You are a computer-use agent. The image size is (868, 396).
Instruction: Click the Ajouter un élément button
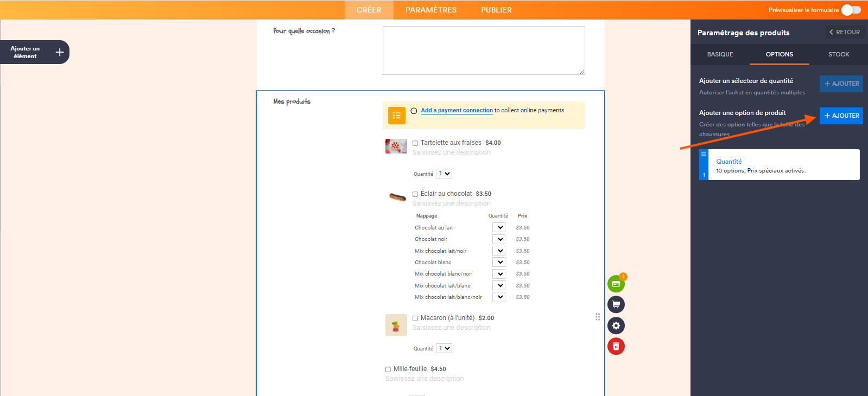34,52
